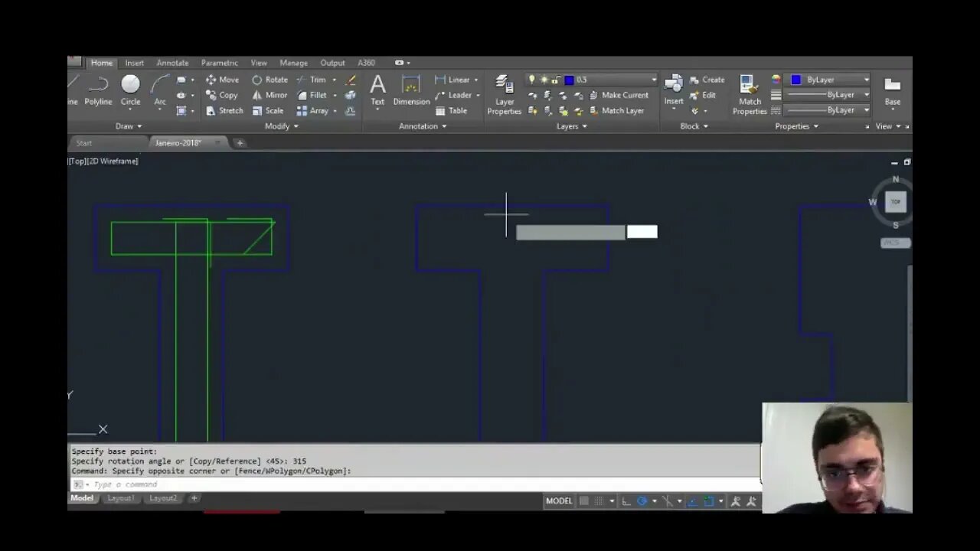Viewport: 980px width, 551px height.
Task: Activate the Copy command
Action: click(221, 95)
